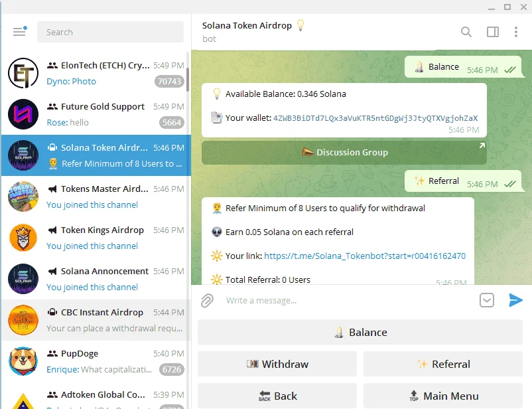Maximize the Telegram window
This screenshot has width=532, height=409.
[x=507, y=7]
